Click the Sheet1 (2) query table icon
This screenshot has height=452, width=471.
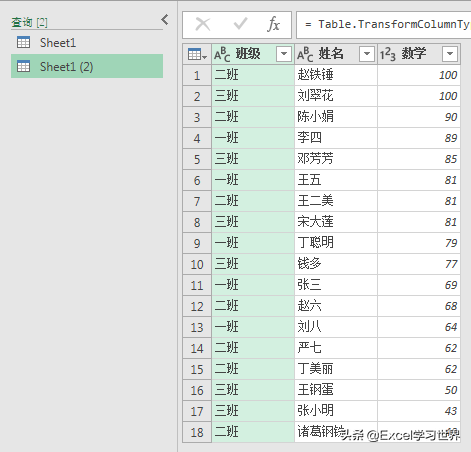[23, 66]
